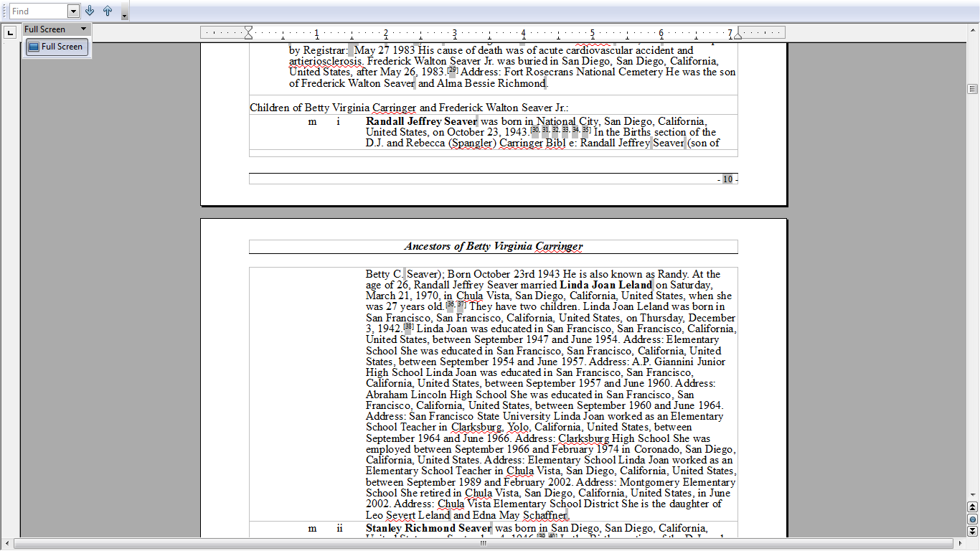Screen dimensions: 980x551
Task: Jump back a page using the double up-arrow icon
Action: [x=972, y=507]
